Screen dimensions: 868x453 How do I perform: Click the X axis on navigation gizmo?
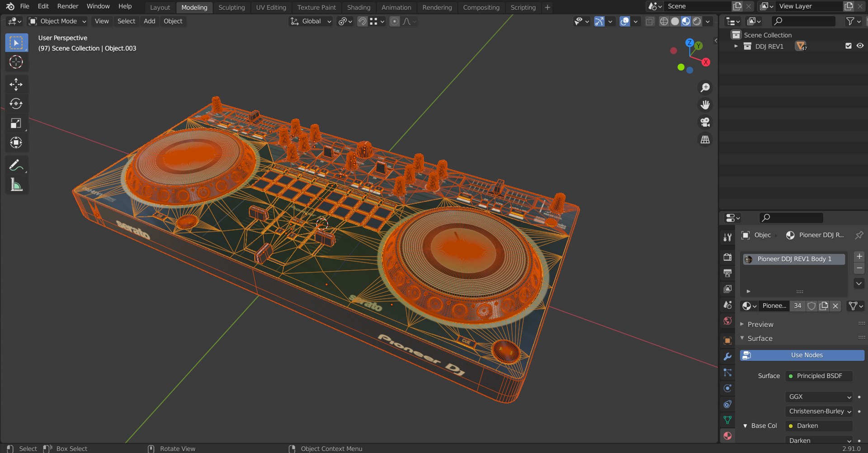[x=706, y=62]
